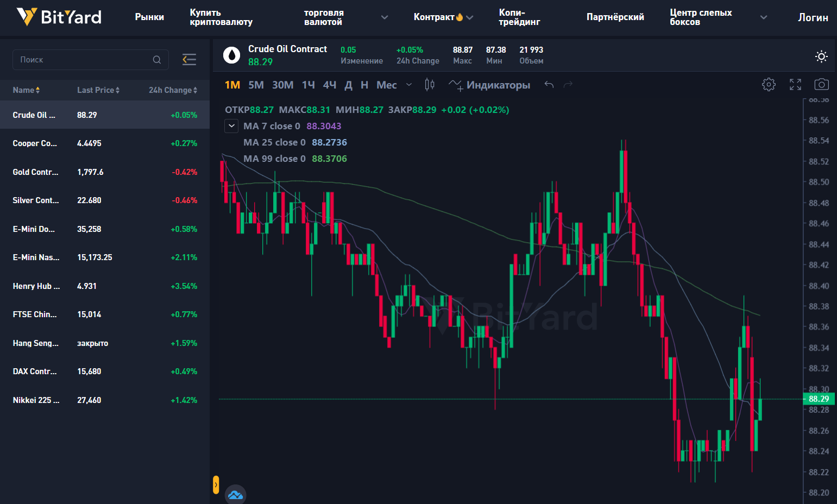Select the 5M timeframe

256,85
